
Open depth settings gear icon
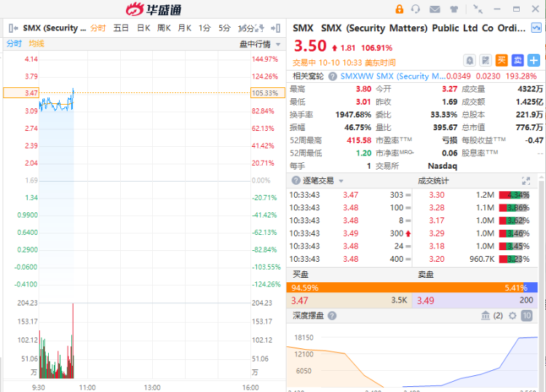[513, 316]
